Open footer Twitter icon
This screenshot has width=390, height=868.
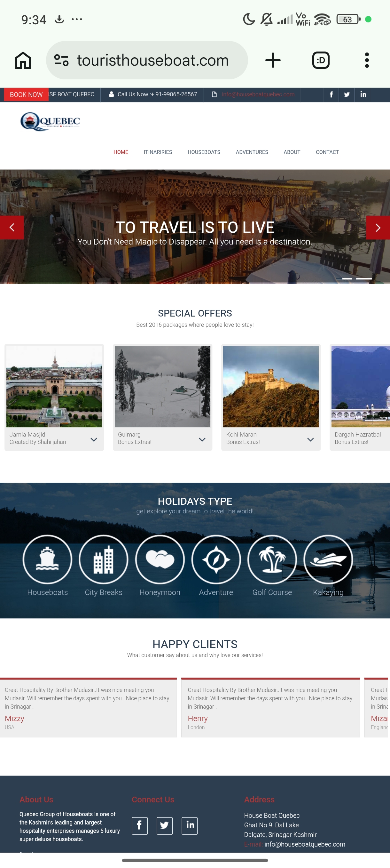click(165, 825)
